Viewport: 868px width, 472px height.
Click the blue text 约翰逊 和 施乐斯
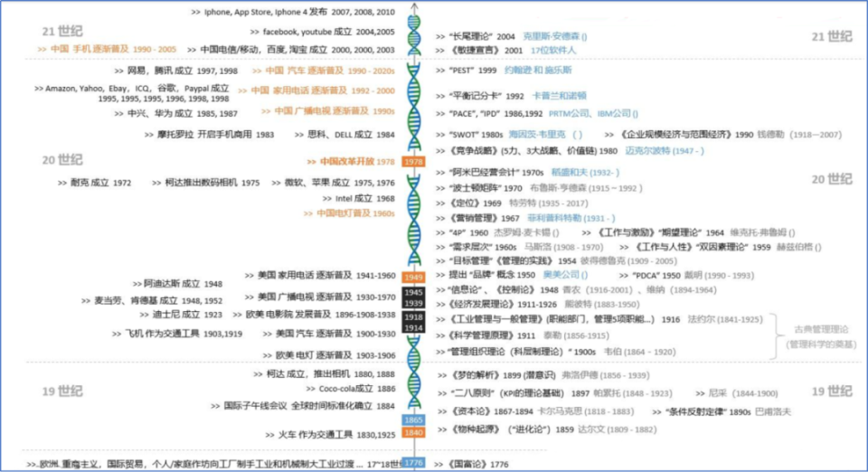coord(538,71)
